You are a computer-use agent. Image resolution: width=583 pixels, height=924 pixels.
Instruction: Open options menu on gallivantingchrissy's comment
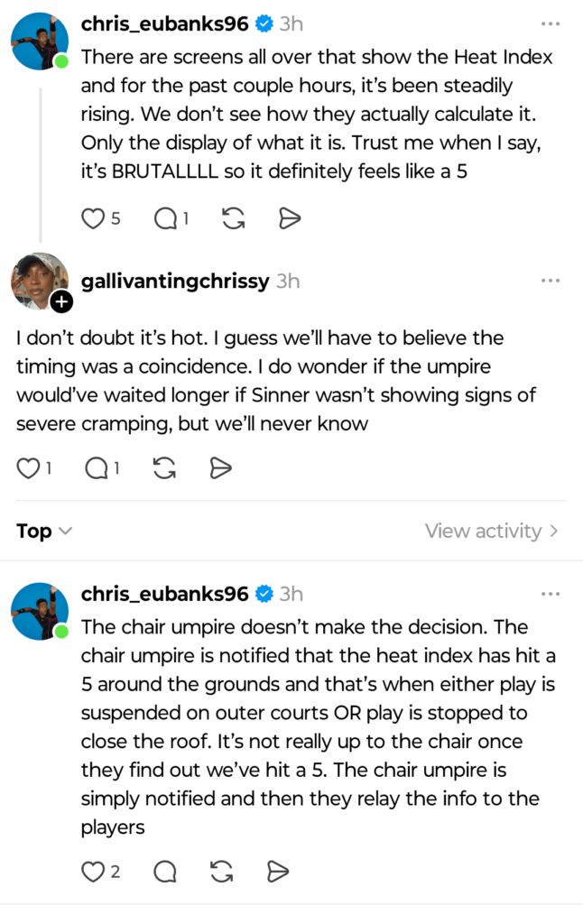click(x=551, y=280)
